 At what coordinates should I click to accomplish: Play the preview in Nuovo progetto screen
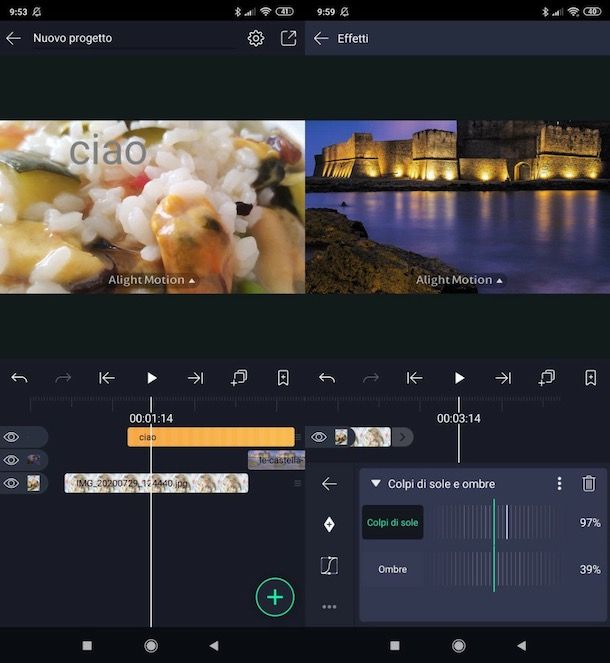coord(152,378)
